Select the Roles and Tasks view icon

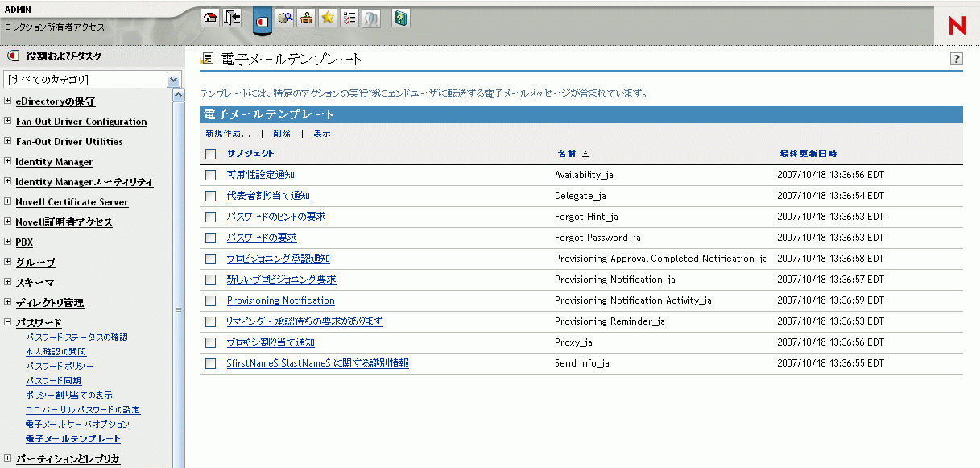click(262, 18)
